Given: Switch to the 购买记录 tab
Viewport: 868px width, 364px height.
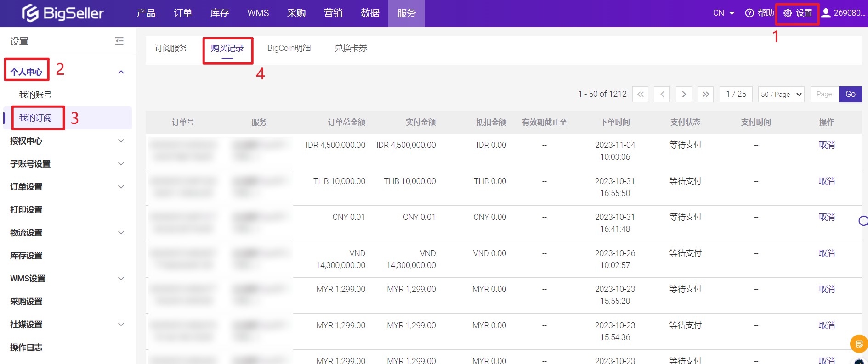Looking at the screenshot, I should pyautogui.click(x=227, y=48).
